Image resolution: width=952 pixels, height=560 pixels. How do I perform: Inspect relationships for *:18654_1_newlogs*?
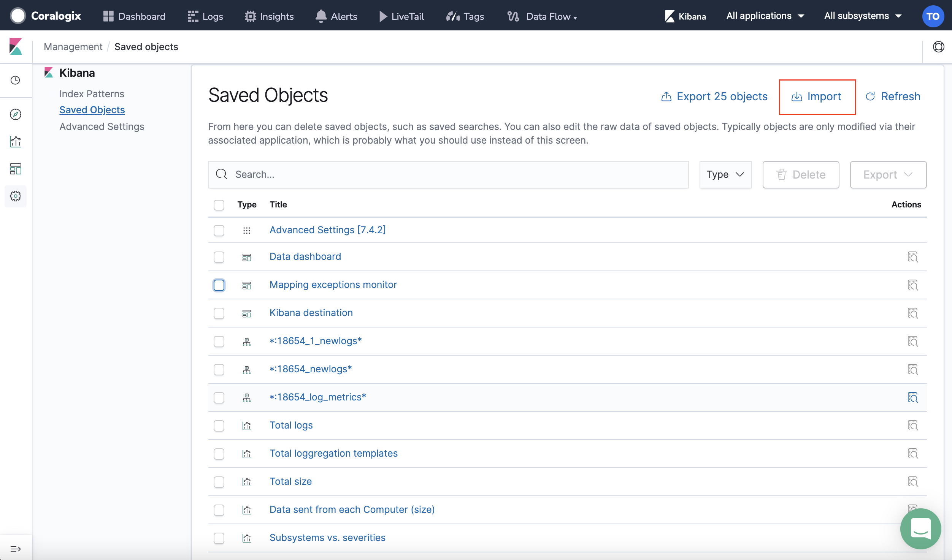[x=913, y=342]
